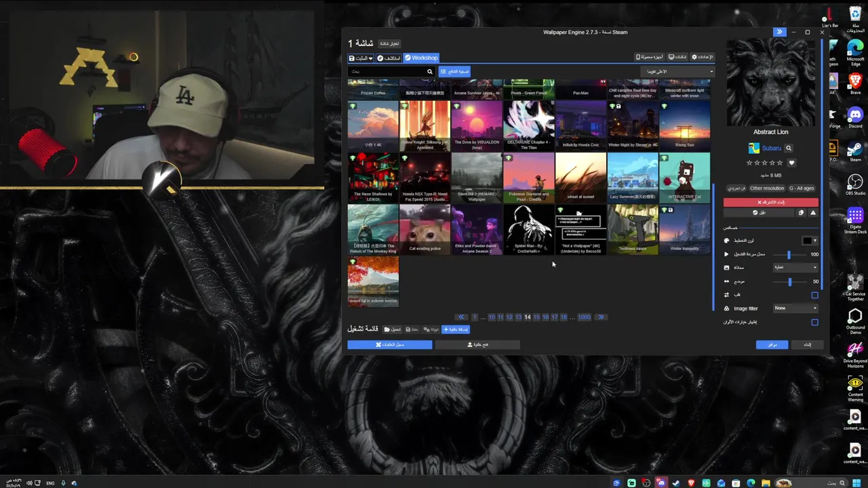Rate Abstract Lion with the star rating
Image resolution: width=868 pixels, height=488 pixels.
764,163
